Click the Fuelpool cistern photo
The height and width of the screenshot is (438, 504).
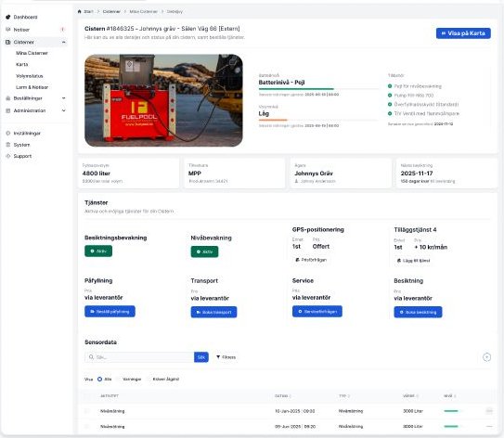163,100
